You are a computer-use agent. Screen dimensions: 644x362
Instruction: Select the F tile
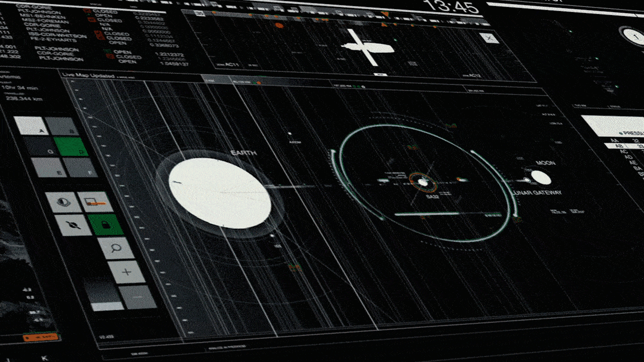click(81, 168)
